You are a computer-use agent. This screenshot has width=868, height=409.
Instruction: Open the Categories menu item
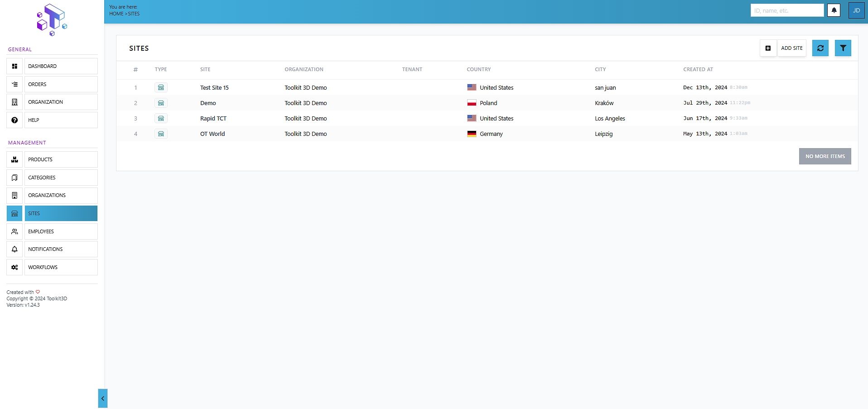coord(61,178)
